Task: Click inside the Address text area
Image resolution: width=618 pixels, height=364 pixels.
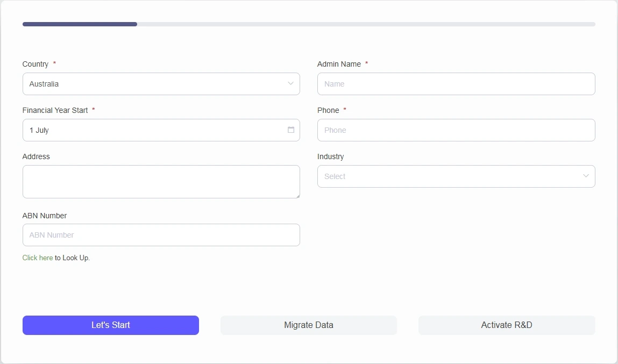Action: (x=161, y=182)
